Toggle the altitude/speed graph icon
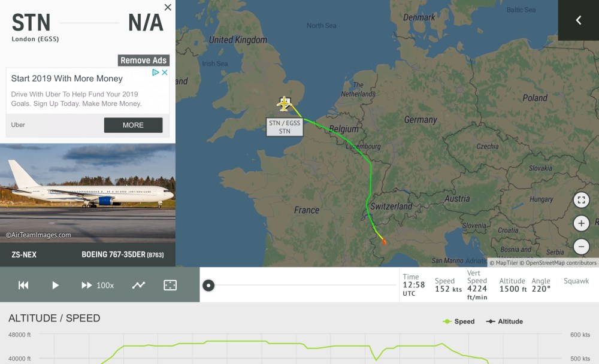Viewport: 599px width, 364px height. point(138,285)
